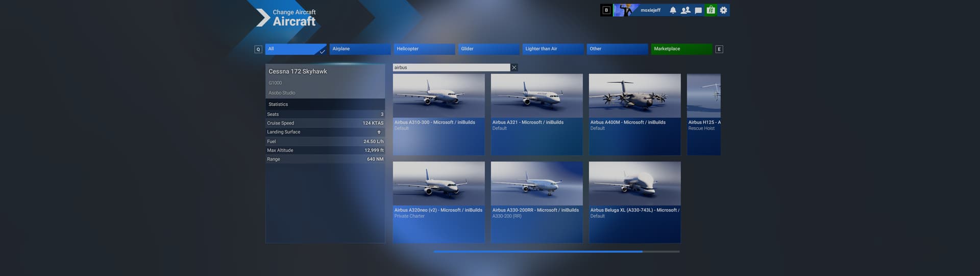This screenshot has width=980, height=276.
Task: Click the airbus search field
Action: point(451,67)
